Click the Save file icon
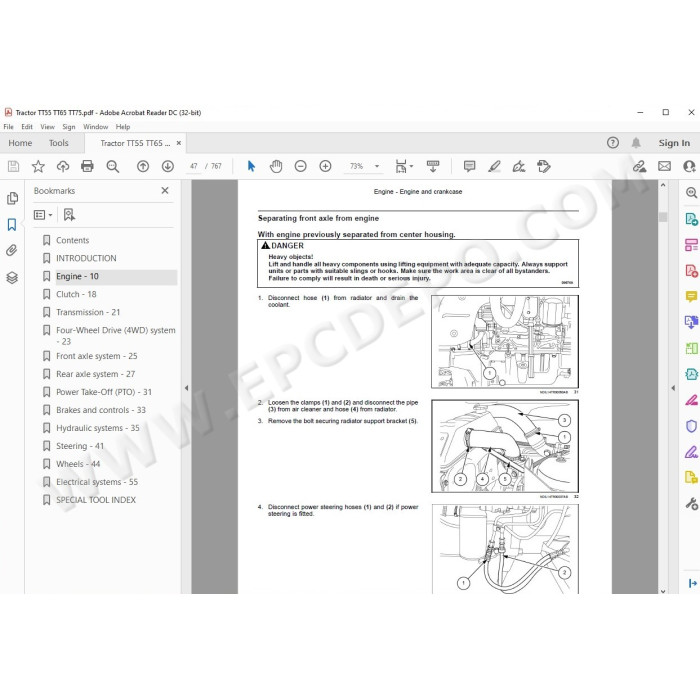The width and height of the screenshot is (700, 700). [13, 167]
